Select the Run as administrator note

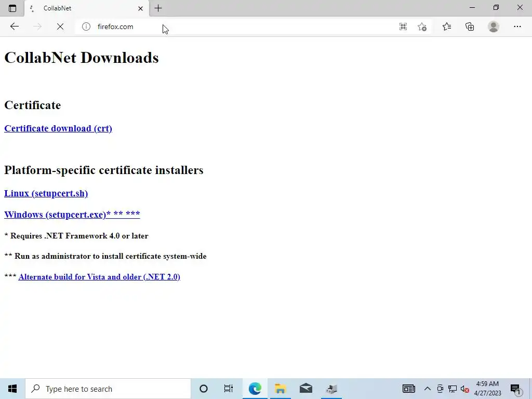[x=105, y=256]
